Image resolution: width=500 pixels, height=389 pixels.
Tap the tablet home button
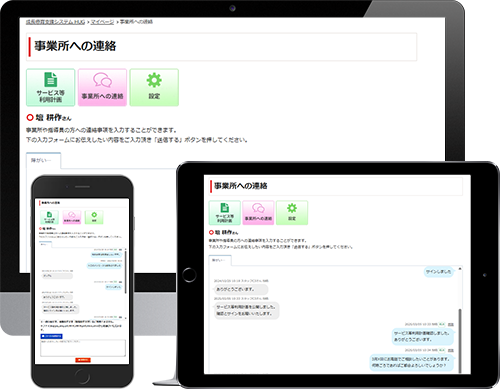pyautogui.click(x=189, y=275)
